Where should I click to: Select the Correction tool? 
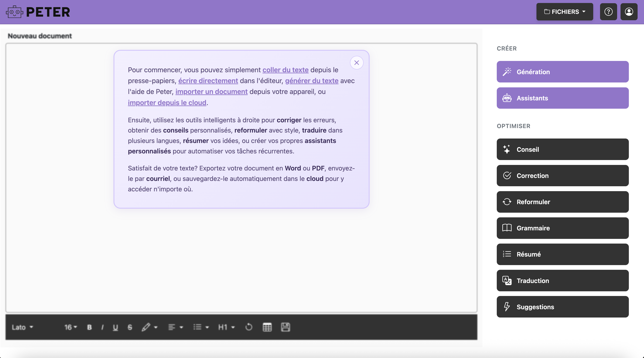[x=562, y=176]
